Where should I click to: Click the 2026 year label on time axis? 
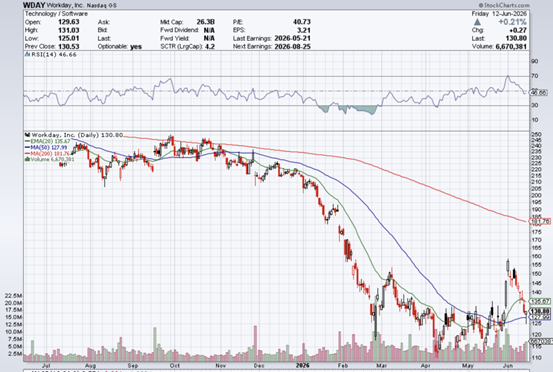click(303, 365)
